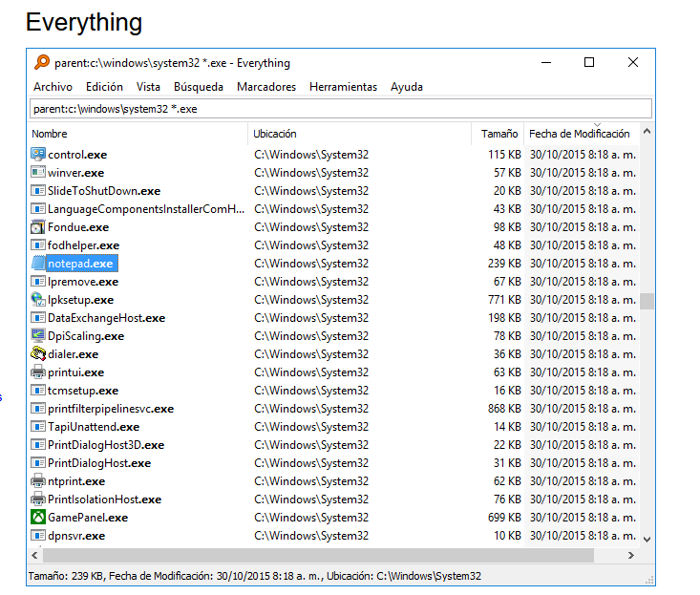Select the dialer.exe file name
Image resolution: width=700 pixels, height=595 pixels.
(x=74, y=354)
